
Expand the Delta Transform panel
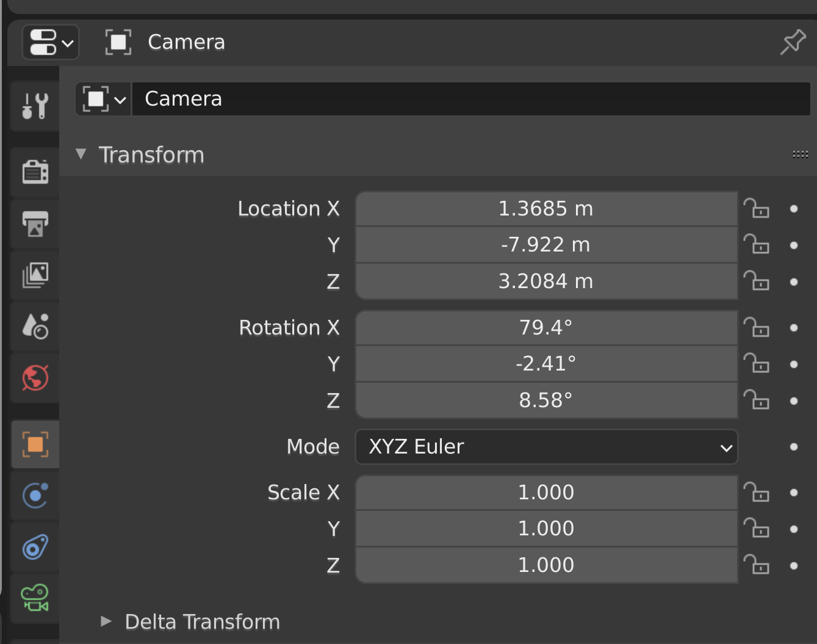coord(106,621)
